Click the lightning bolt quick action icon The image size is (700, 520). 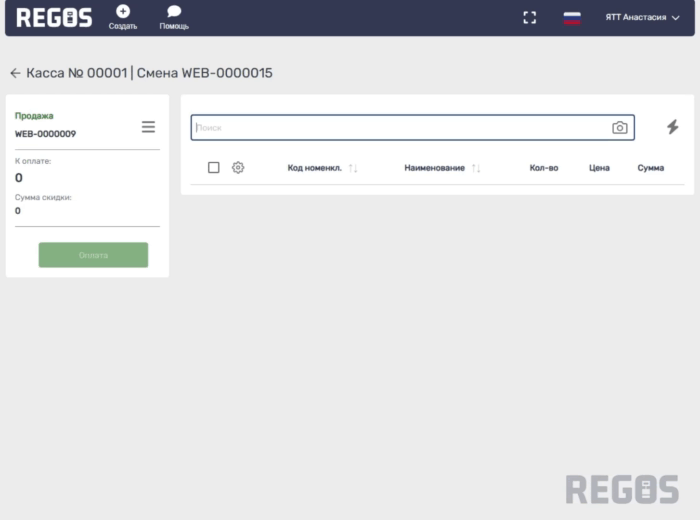672,127
